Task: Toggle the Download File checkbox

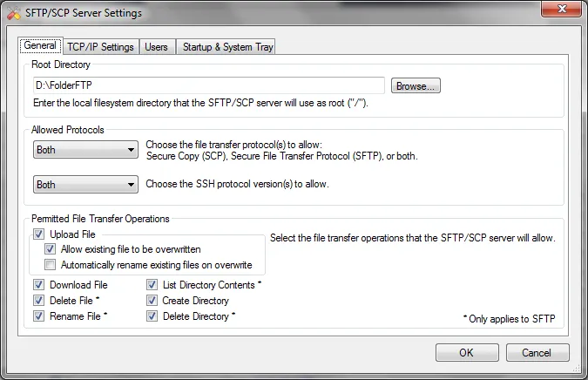Action: [39, 285]
